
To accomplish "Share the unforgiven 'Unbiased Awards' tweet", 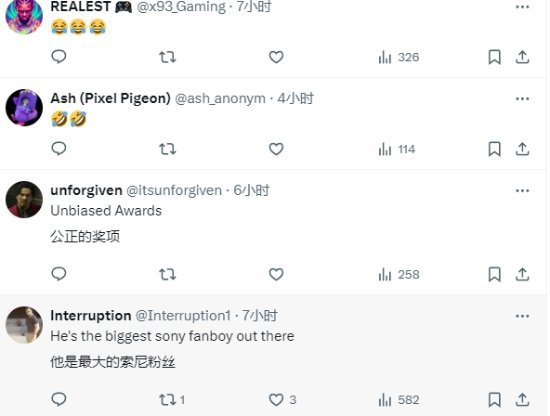I will click(x=522, y=274).
